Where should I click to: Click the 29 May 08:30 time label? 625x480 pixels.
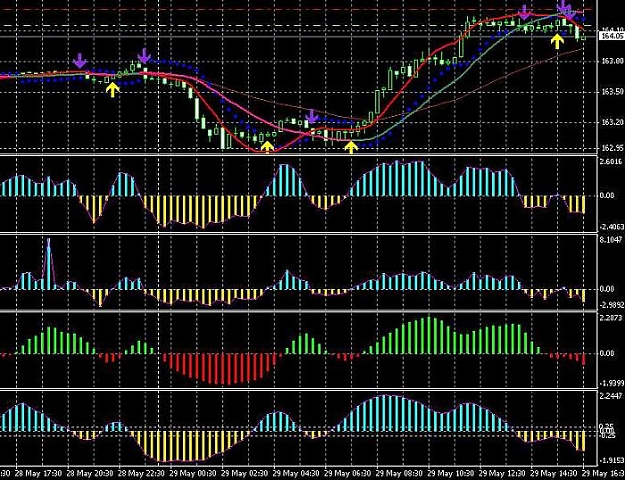[398, 474]
